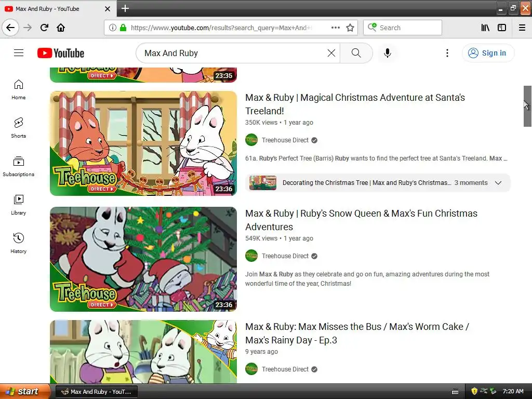Open a new browser tab
This screenshot has height=399, width=532.
click(125, 8)
